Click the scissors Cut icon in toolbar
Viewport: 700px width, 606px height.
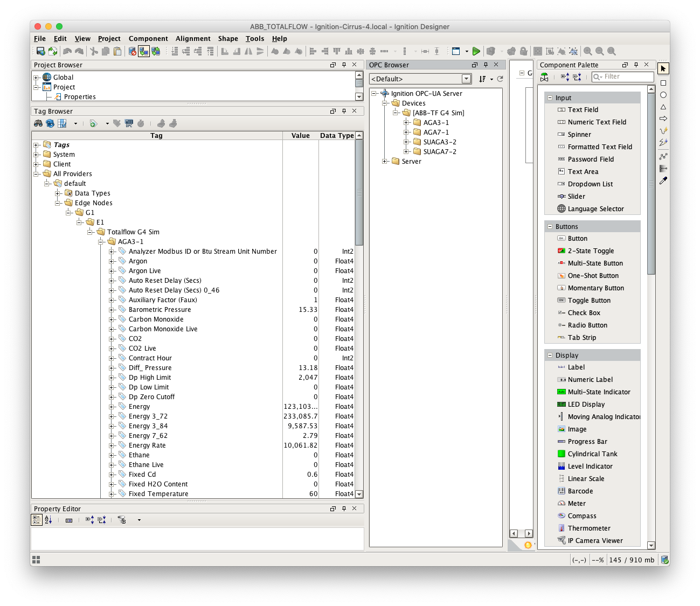[x=94, y=51]
